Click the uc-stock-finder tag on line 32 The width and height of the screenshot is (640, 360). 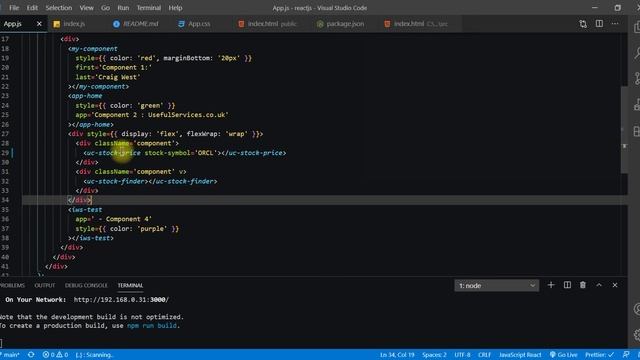point(116,181)
